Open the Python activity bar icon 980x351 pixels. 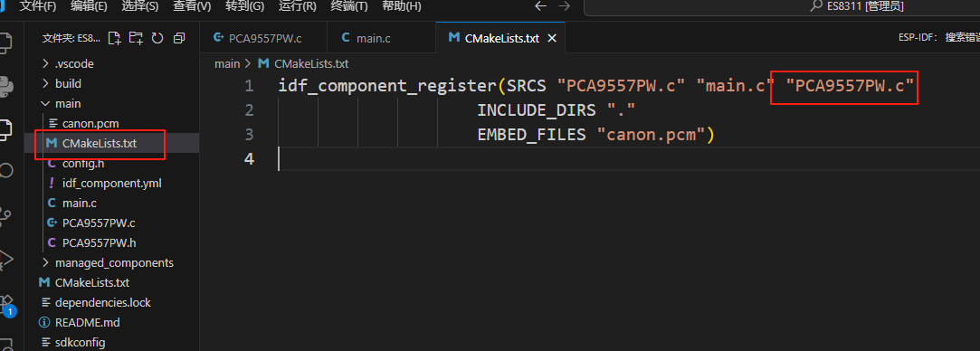(6, 87)
